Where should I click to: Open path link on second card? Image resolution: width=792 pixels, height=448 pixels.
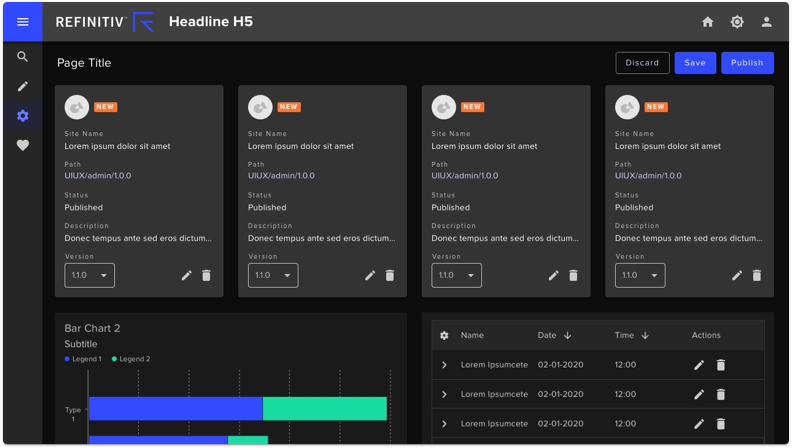click(281, 176)
